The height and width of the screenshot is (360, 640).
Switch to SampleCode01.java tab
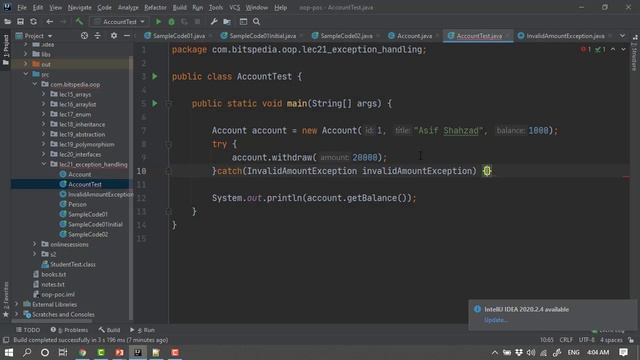pos(175,36)
